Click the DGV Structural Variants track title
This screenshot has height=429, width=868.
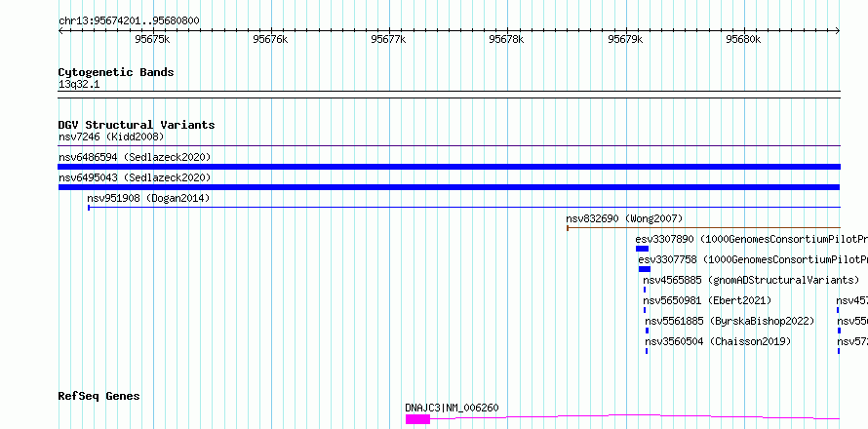click(137, 125)
